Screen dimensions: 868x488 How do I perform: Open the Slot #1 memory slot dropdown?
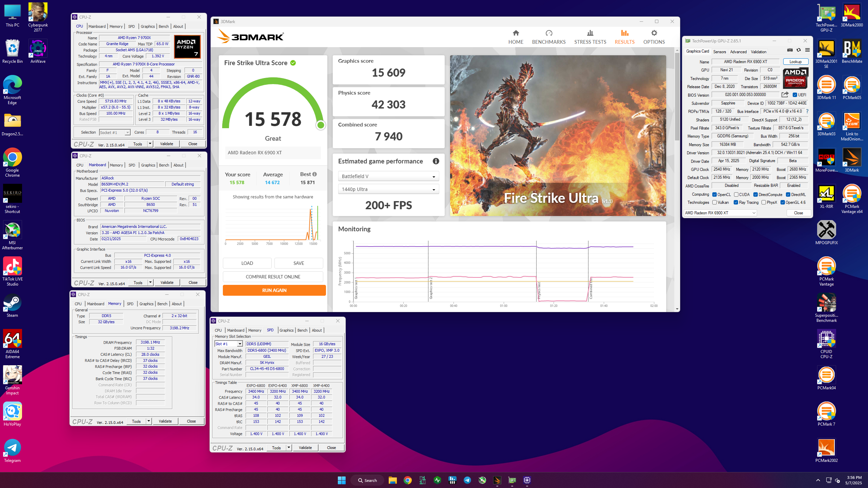(229, 344)
